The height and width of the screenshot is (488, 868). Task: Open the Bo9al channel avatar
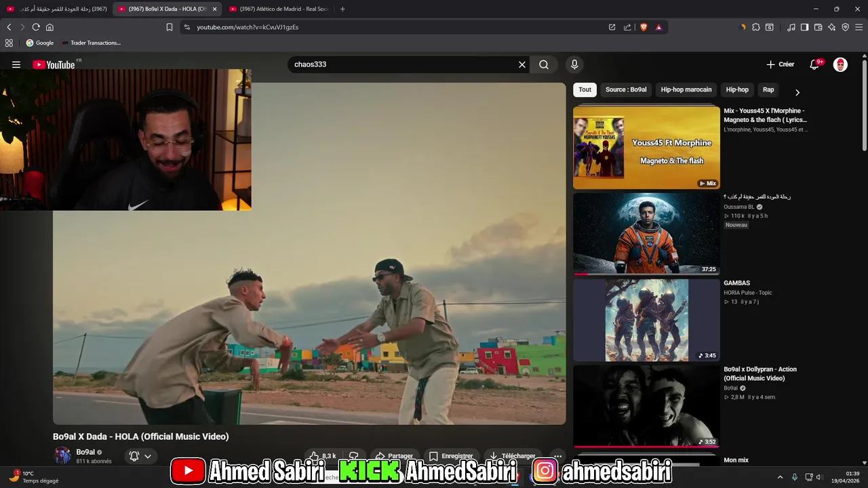62,455
